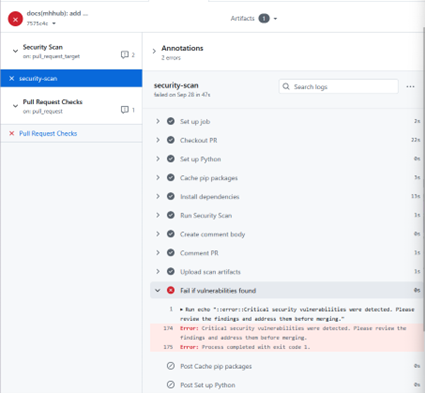
Task: Expand the Annotations section
Action: pyautogui.click(x=154, y=51)
